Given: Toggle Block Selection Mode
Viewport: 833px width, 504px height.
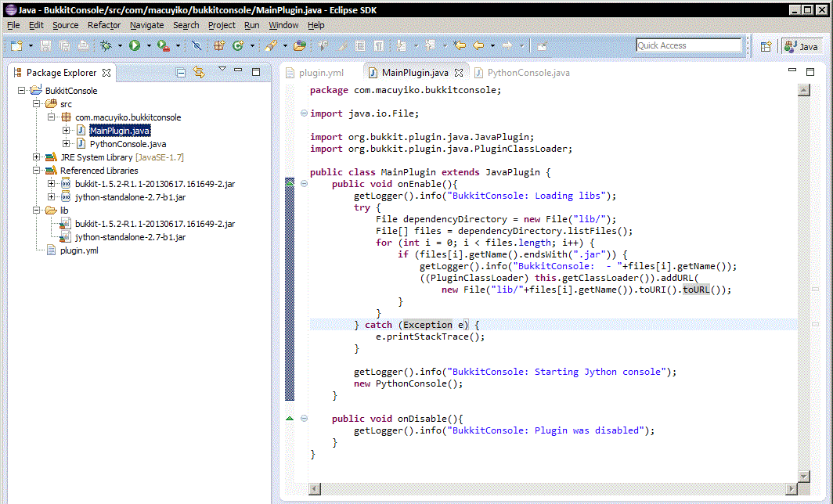Looking at the screenshot, I should click(x=360, y=45).
